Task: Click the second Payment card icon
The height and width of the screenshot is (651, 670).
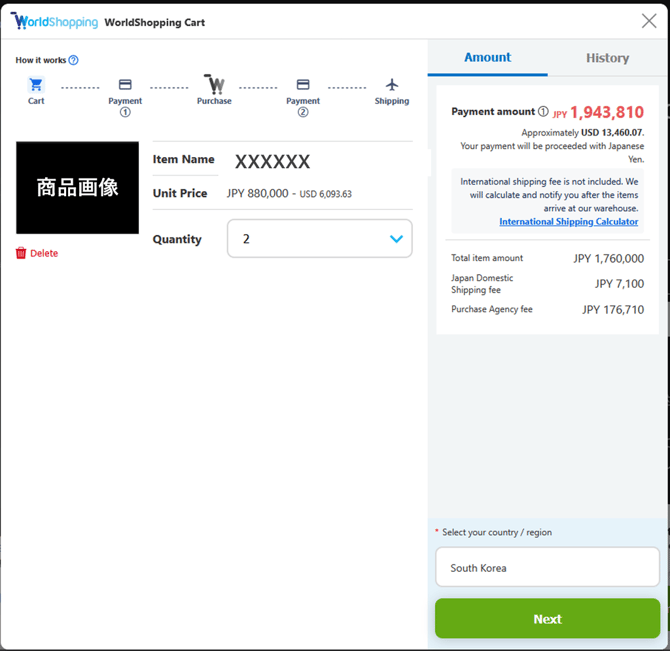Action: click(303, 85)
